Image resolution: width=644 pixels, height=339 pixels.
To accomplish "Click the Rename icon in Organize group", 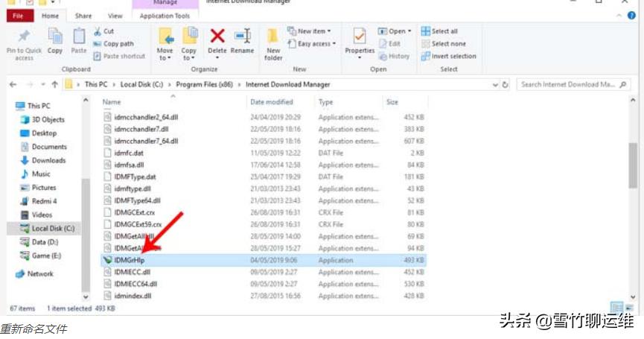I will click(242, 37).
